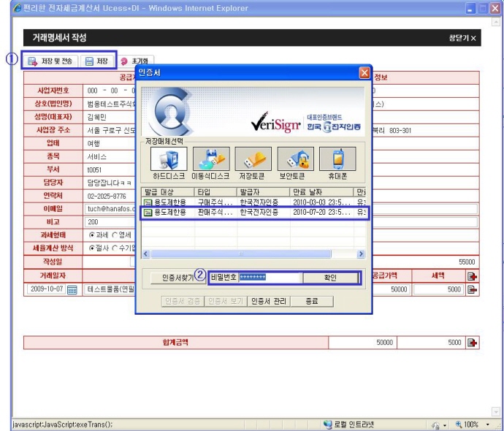504x431 pixels.
Task: Click red plus icon in 합계금액 row
Action: tap(473, 342)
